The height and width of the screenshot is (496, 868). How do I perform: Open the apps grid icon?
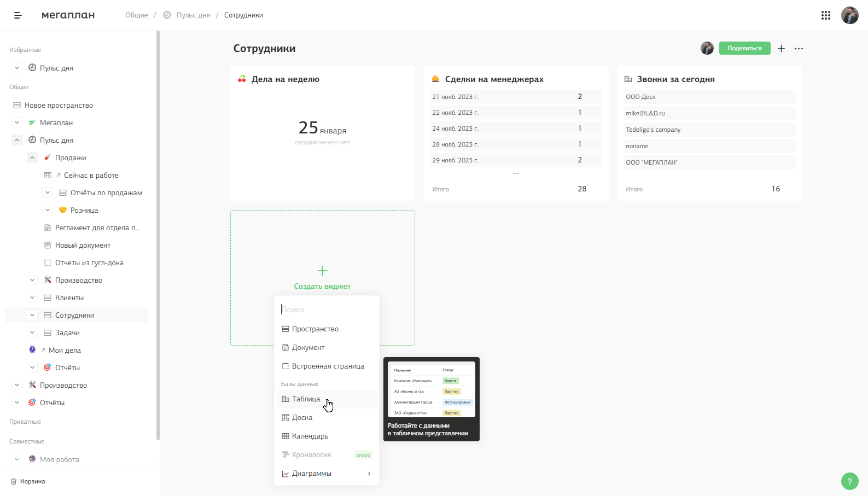(826, 15)
